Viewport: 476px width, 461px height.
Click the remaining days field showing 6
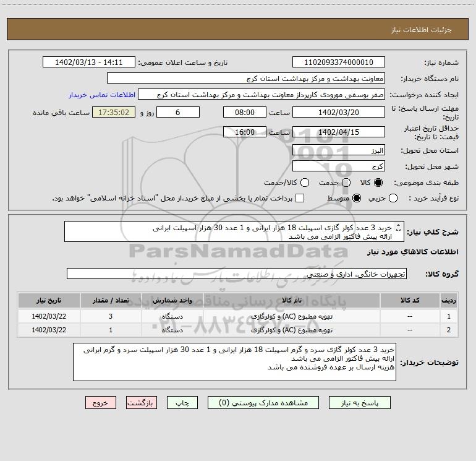pos(178,112)
